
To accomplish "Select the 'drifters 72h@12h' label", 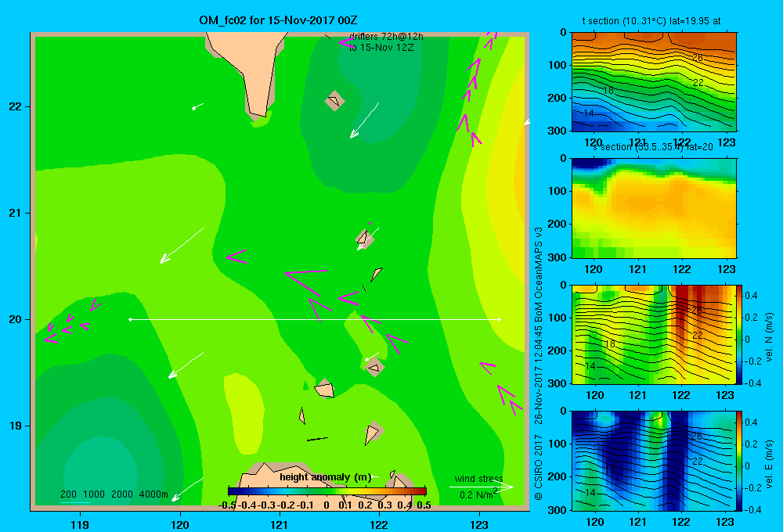I will [386, 37].
